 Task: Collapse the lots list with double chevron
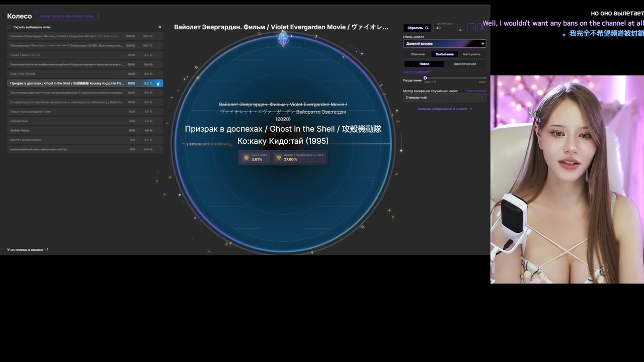160,27
